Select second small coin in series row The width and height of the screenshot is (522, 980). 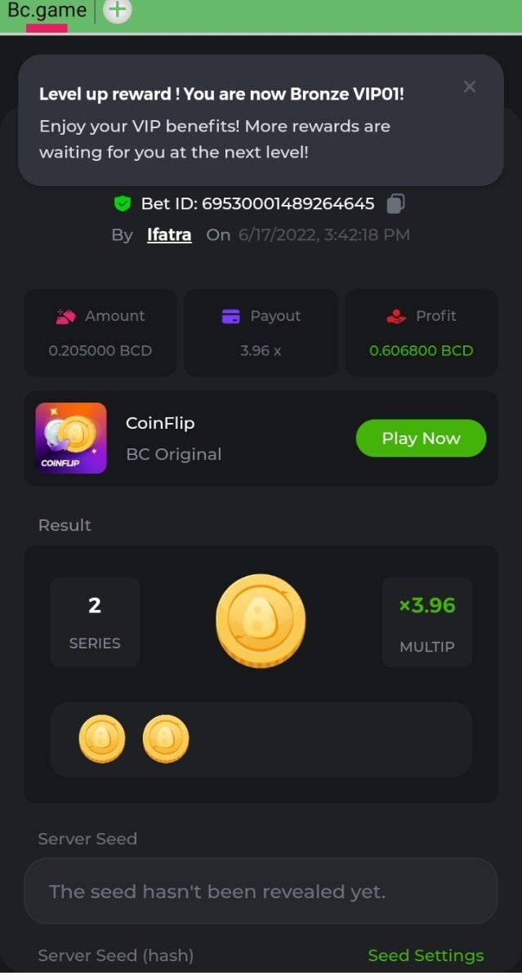pyautogui.click(x=166, y=739)
